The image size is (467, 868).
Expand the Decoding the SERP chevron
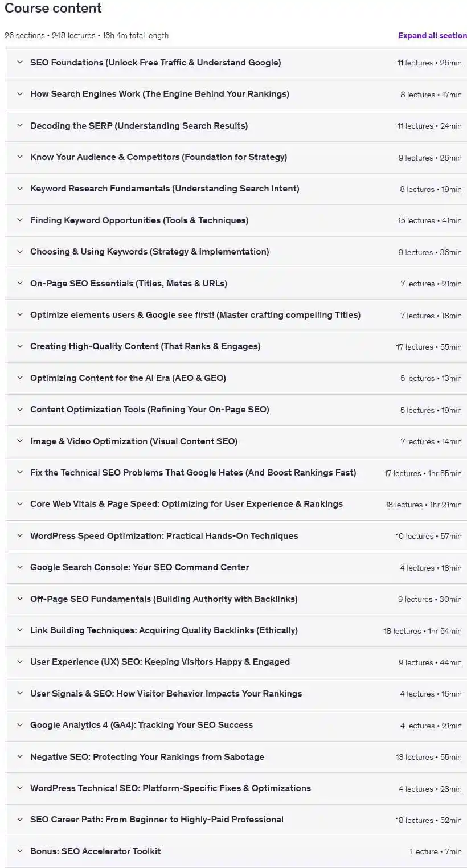coord(20,126)
